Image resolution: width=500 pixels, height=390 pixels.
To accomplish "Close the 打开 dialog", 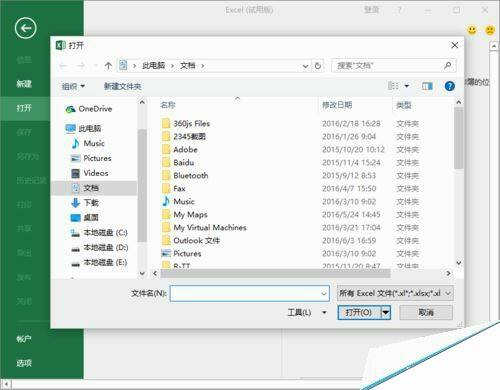I will tap(454, 45).
